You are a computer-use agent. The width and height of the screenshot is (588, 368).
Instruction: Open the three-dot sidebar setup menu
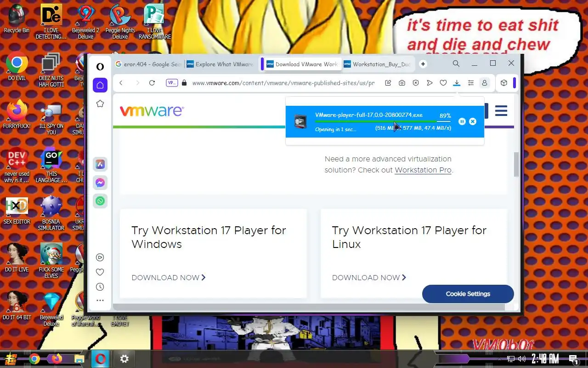(x=100, y=300)
